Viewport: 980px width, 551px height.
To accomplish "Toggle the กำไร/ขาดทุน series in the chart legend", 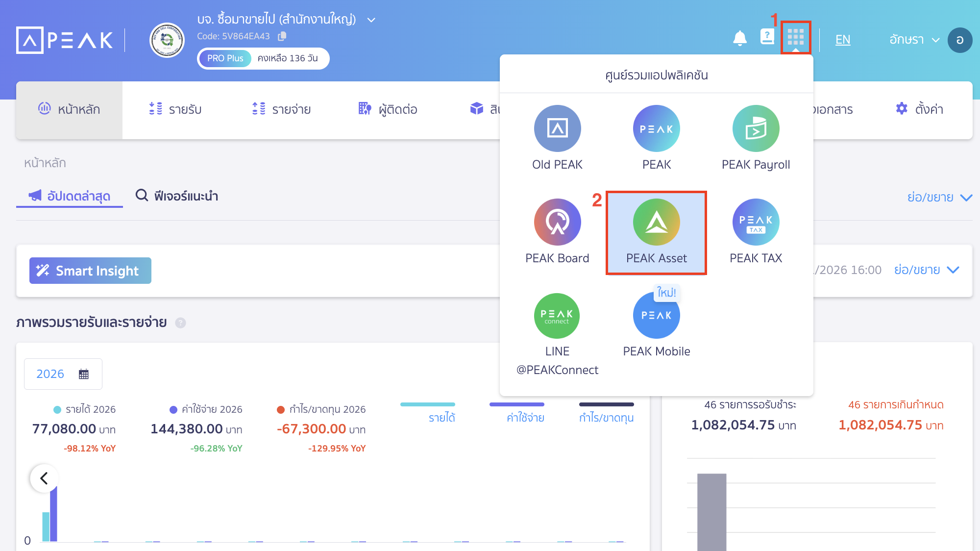I will coord(606,417).
